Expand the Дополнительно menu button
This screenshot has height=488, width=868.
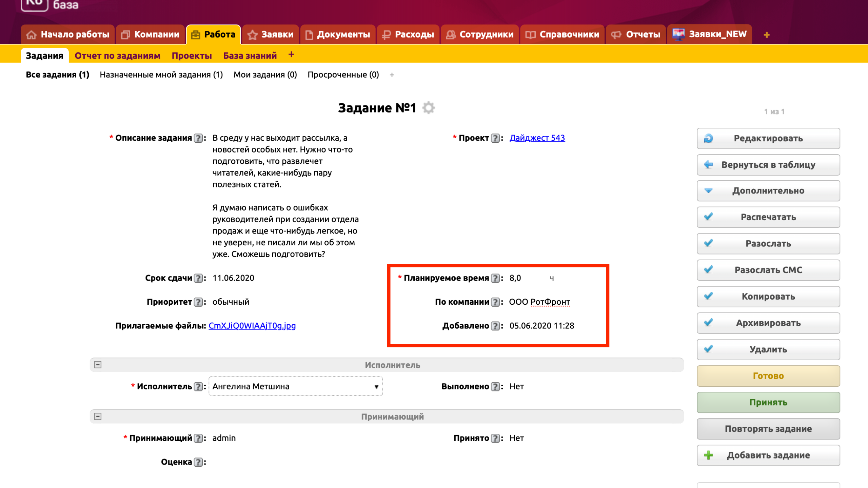[x=768, y=191]
